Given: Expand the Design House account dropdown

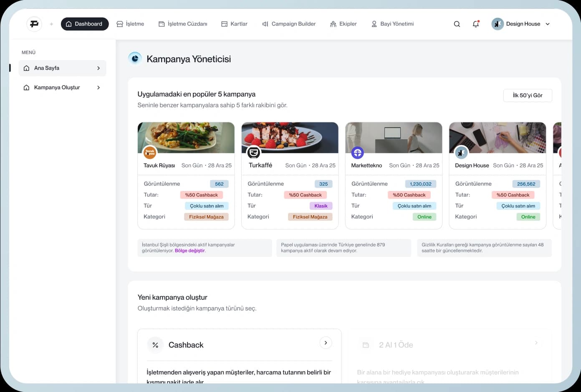Looking at the screenshot, I should [x=548, y=24].
